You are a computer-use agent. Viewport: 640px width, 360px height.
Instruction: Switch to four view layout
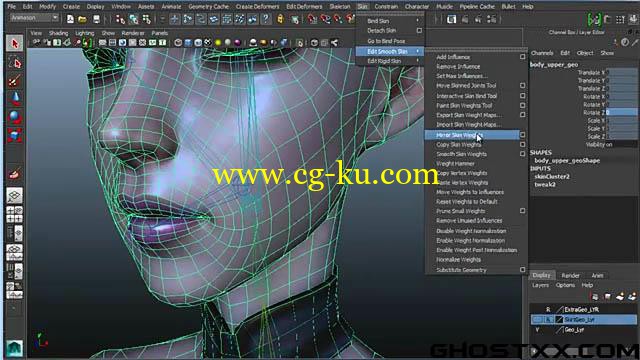pyautogui.click(x=15, y=215)
